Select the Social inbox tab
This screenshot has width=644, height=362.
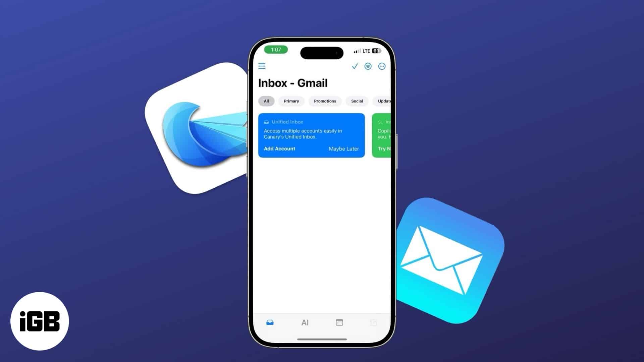(x=357, y=101)
